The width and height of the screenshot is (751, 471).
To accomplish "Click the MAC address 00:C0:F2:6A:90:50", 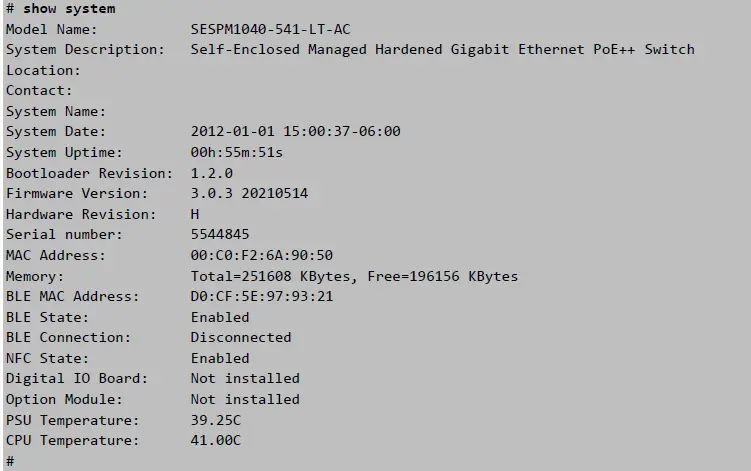I will (261, 256).
